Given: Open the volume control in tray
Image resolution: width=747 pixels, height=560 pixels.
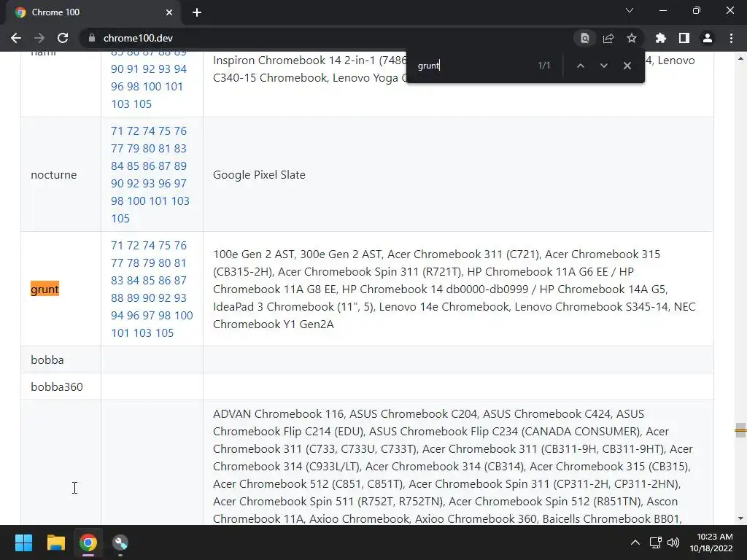Looking at the screenshot, I should click(x=673, y=542).
